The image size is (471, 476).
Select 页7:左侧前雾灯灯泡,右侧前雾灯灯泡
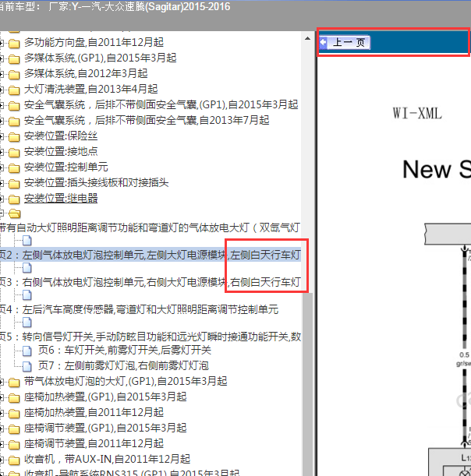123,366
